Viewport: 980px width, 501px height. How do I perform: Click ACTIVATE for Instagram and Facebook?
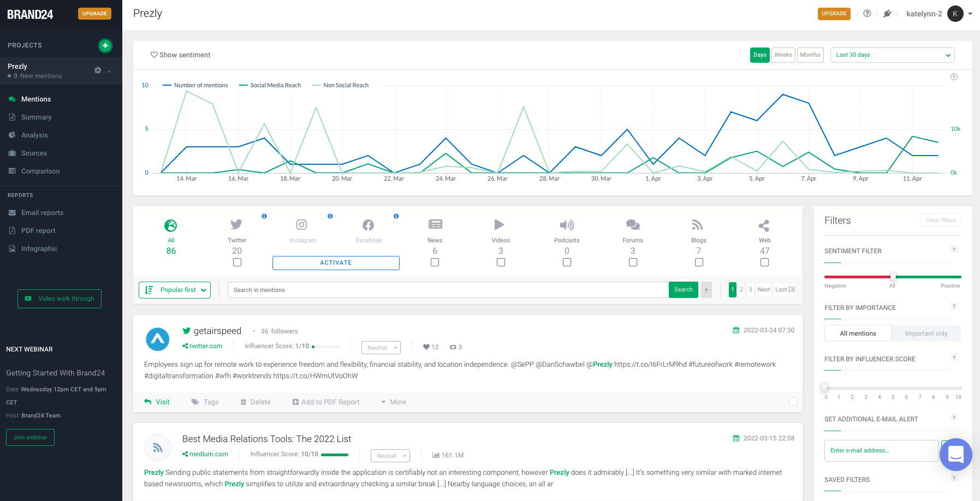coord(336,263)
